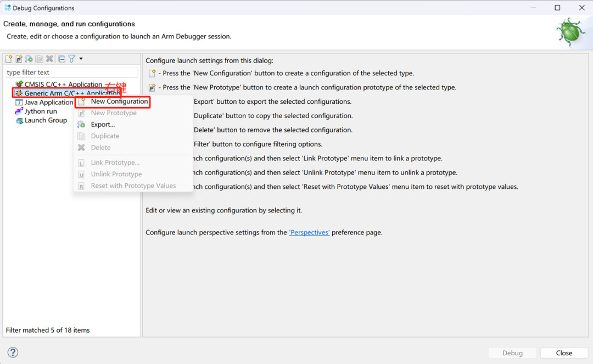The image size is (593, 364).
Task: Maximize the Debug Configurations window
Action: [557, 8]
